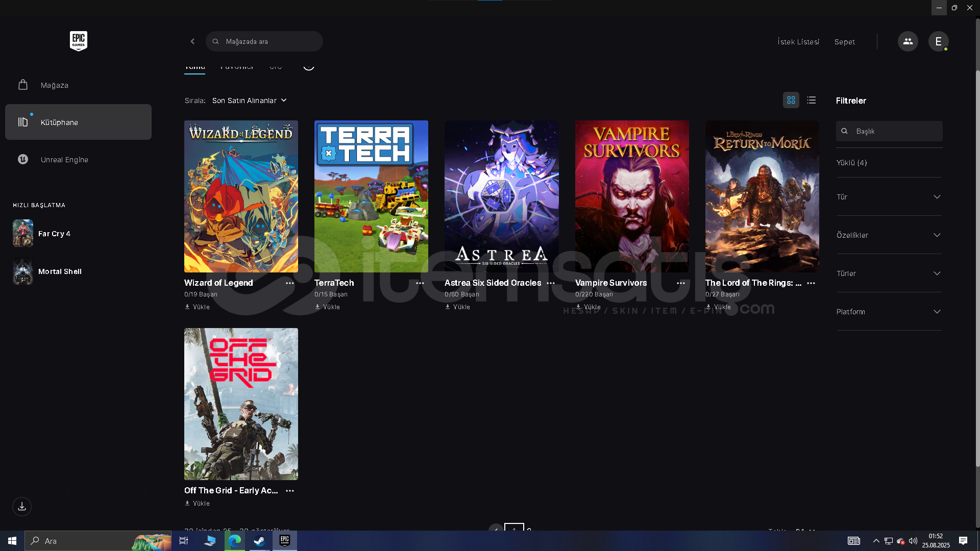Open options menu for Off The Grid
This screenshot has width=980, height=551.
[x=290, y=491]
